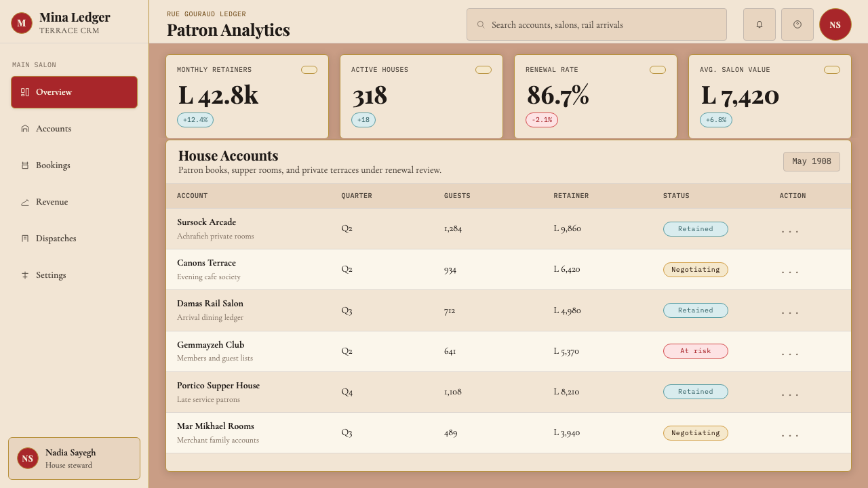
Task: Expand action dots for Gemmayzeh Club
Action: [x=790, y=352]
